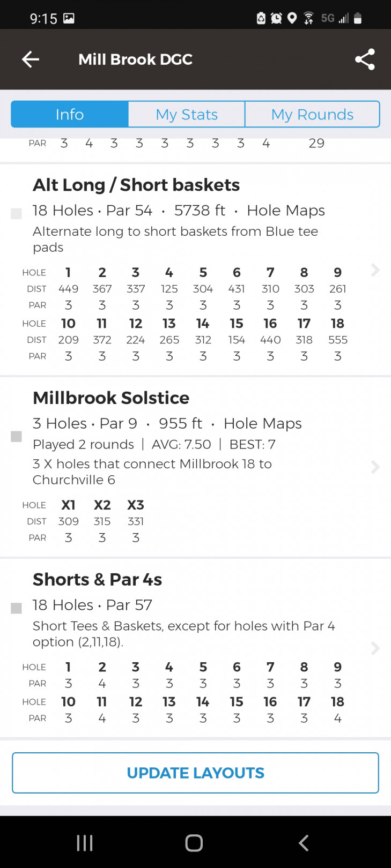Open Hole Maps for Alt Long layout
391x868 pixels.
285,211
